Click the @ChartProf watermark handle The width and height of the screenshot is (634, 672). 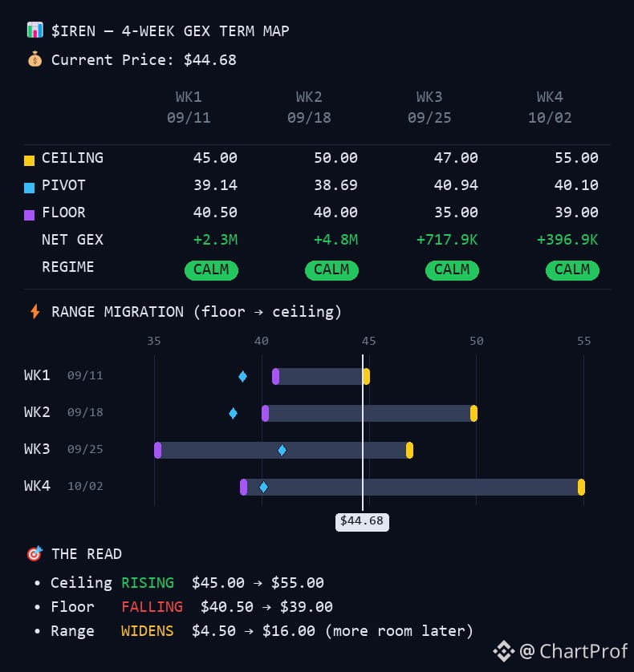pos(574,651)
